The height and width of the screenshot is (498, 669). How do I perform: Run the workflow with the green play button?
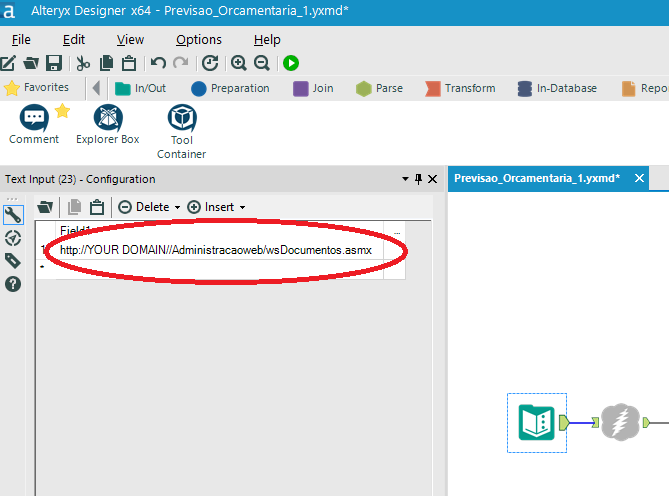[291, 63]
